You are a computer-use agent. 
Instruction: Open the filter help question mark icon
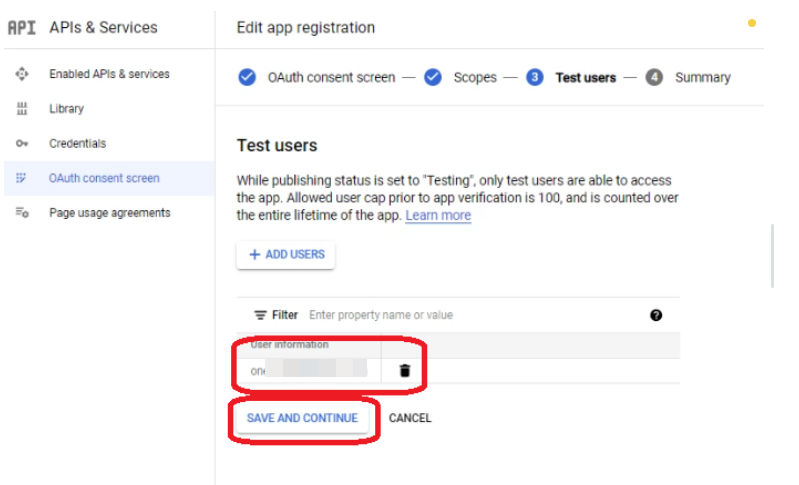click(x=656, y=315)
